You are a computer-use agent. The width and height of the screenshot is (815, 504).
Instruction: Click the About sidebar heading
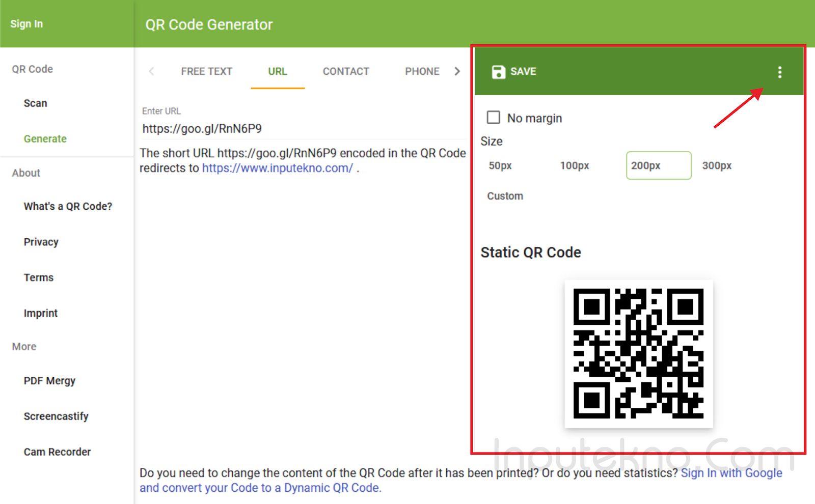(26, 173)
